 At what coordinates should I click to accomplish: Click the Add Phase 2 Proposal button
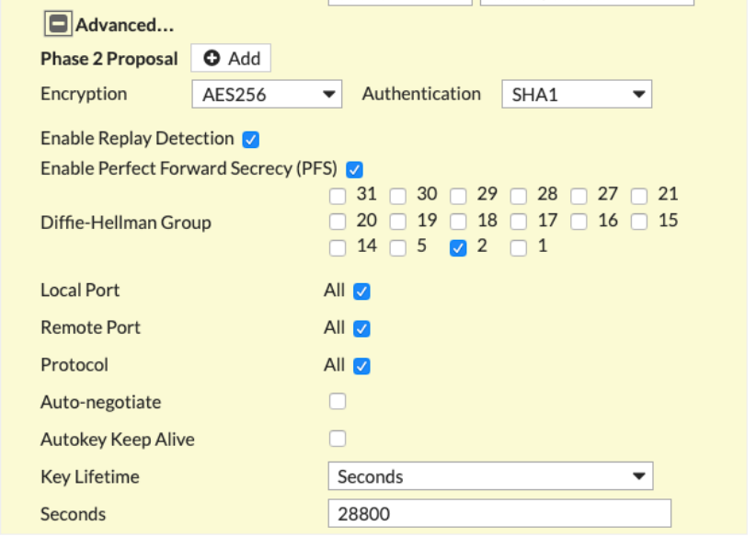coord(231,59)
